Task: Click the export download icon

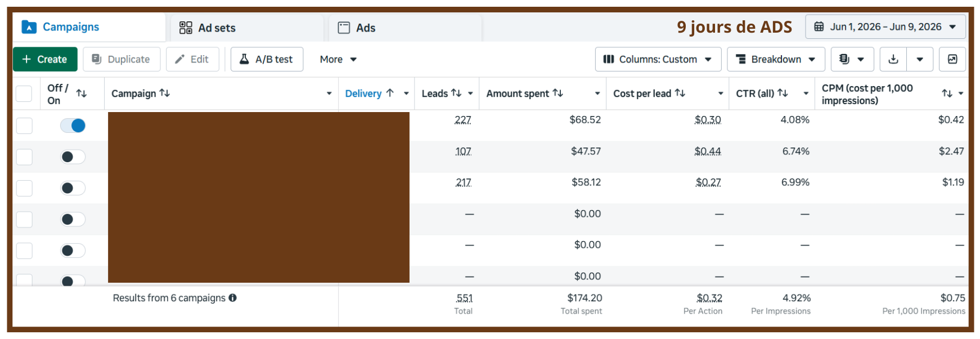Action: [x=893, y=59]
